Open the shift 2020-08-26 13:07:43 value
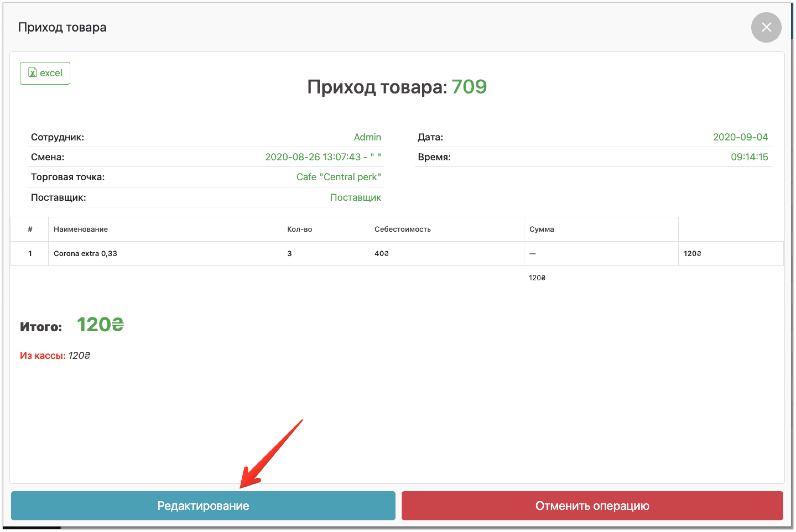 point(323,157)
